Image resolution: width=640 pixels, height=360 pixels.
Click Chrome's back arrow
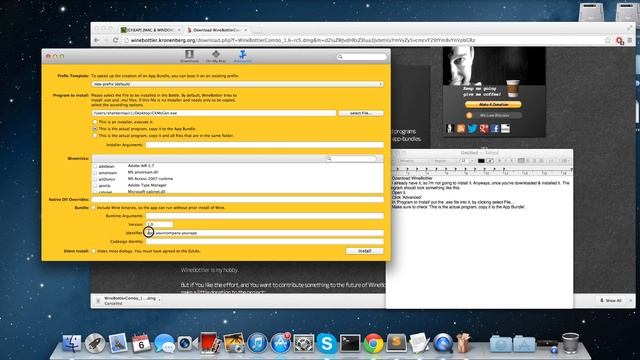click(97, 40)
